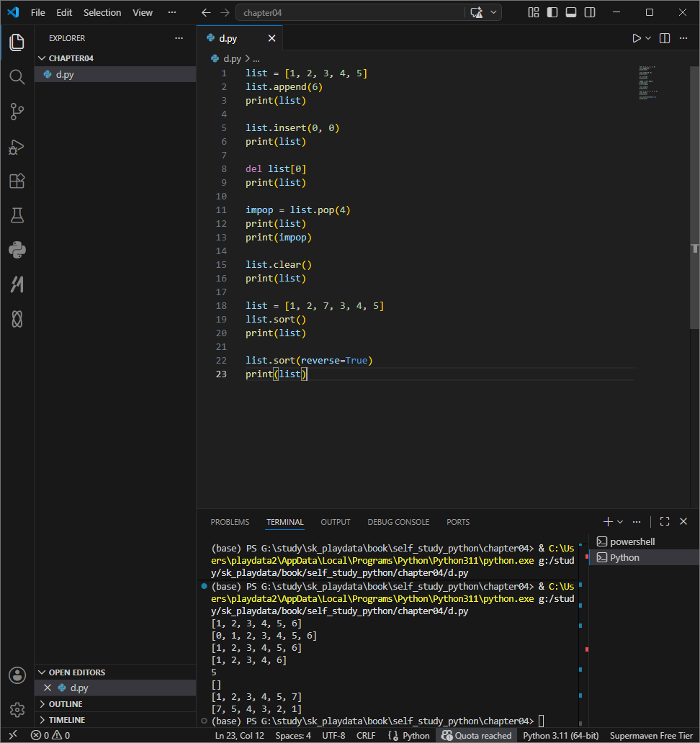
Task: Open the atom-shaped extension icon in activity bar
Action: click(x=17, y=319)
